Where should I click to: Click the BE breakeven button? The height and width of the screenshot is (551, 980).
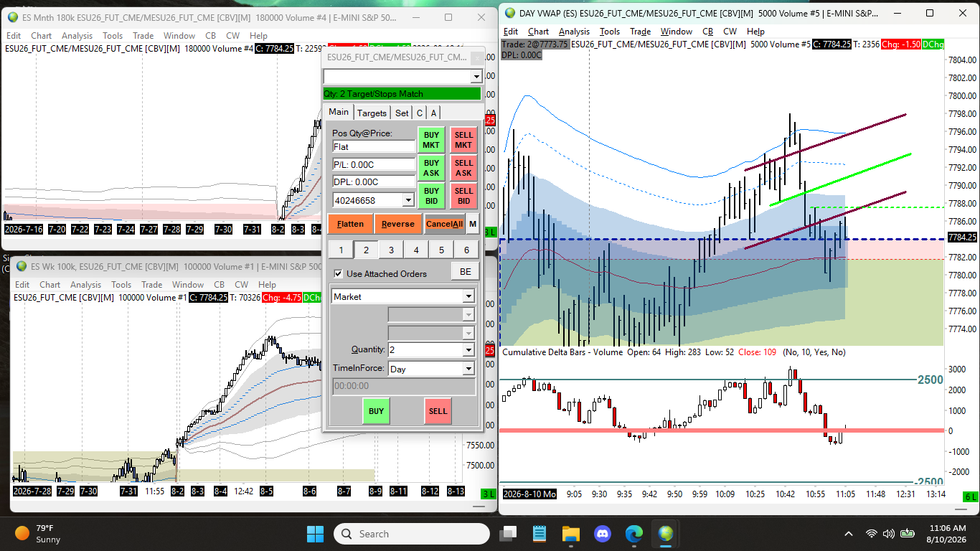(x=465, y=271)
